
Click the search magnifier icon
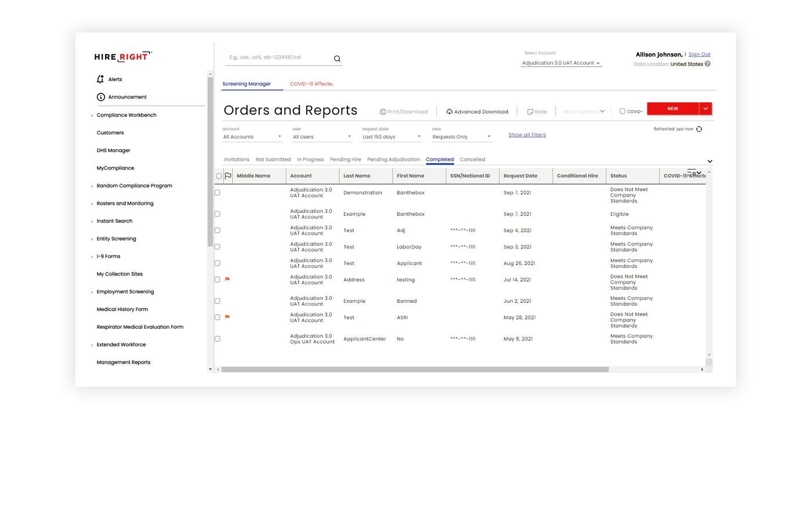[x=337, y=59]
